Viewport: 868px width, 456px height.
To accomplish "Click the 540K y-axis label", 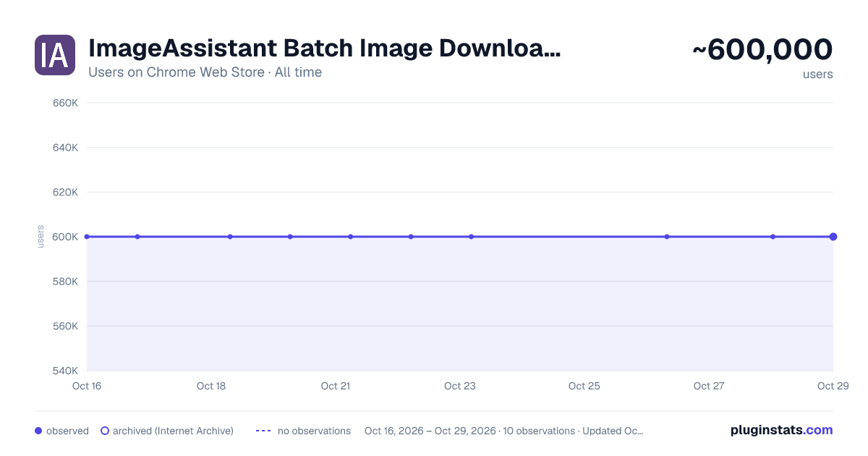I will [66, 371].
